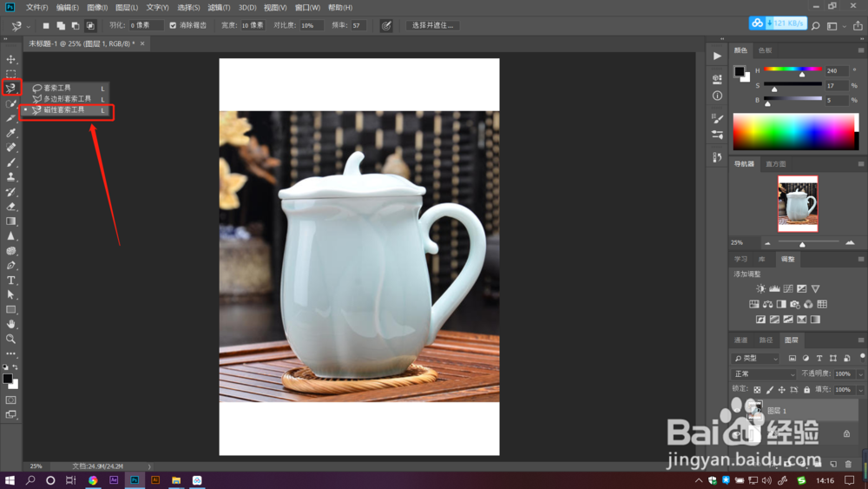
Task: Select the Gradient tool
Action: [10, 221]
